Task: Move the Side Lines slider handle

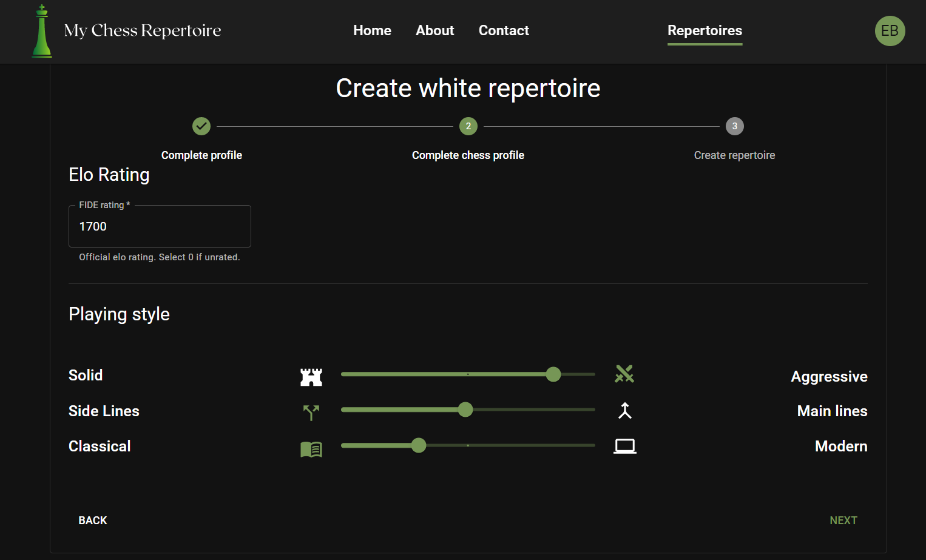Action: [x=465, y=410]
